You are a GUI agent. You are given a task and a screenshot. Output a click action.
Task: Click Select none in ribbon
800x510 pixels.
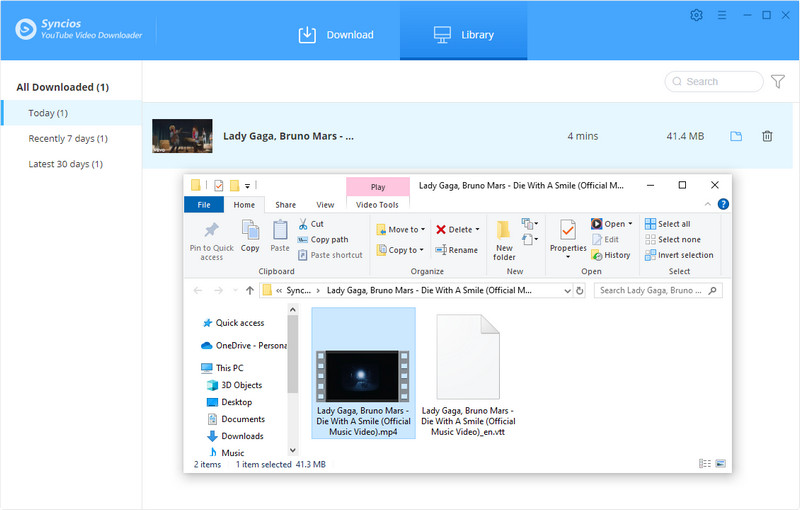(672, 239)
